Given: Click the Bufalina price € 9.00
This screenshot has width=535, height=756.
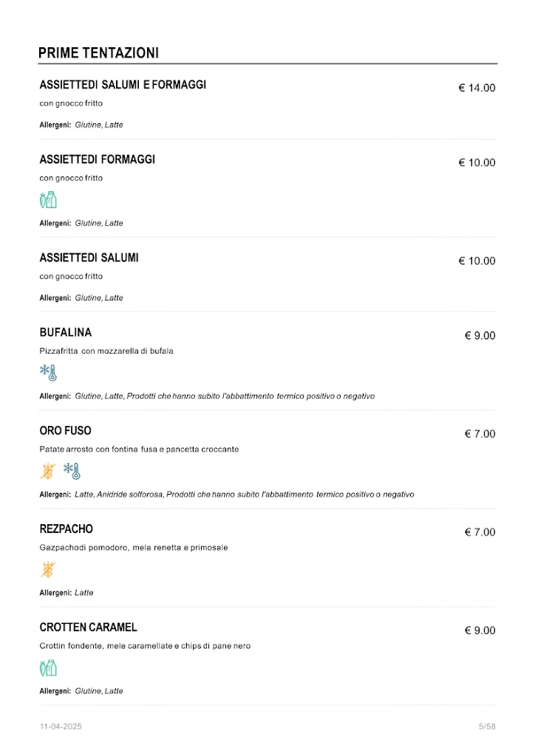Looking at the screenshot, I should coord(480,335).
